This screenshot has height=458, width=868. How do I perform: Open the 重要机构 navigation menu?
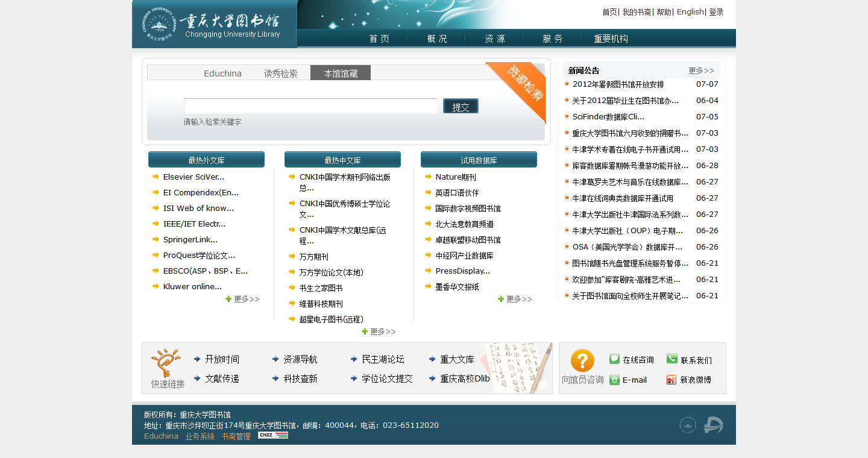point(611,39)
